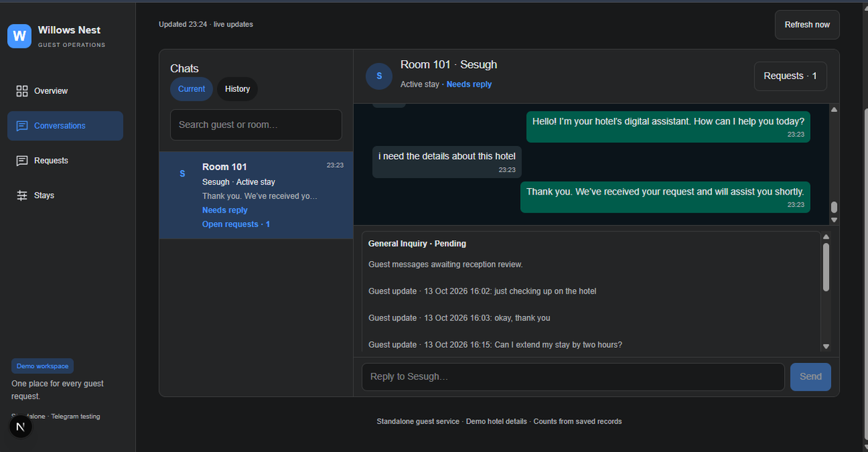Click the Needs reply link in the chat header
This screenshot has height=452, width=868.
point(469,85)
